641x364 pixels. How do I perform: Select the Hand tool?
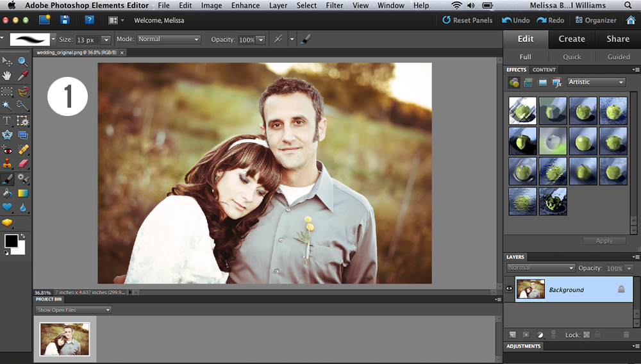click(8, 76)
